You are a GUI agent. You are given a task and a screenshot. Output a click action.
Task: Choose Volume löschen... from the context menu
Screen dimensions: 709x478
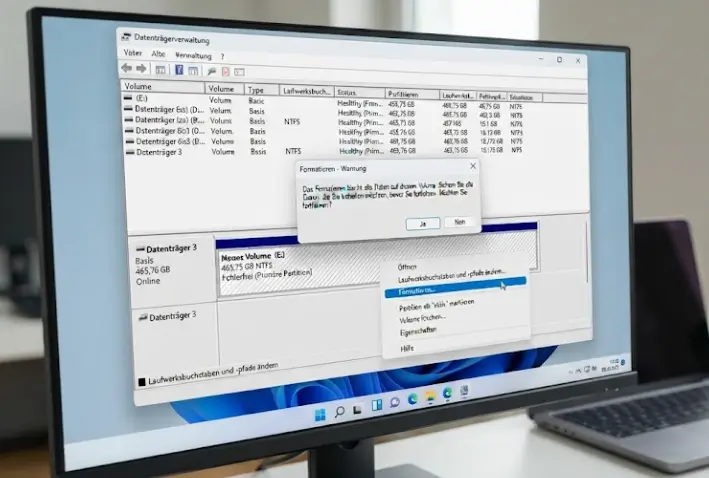422,318
